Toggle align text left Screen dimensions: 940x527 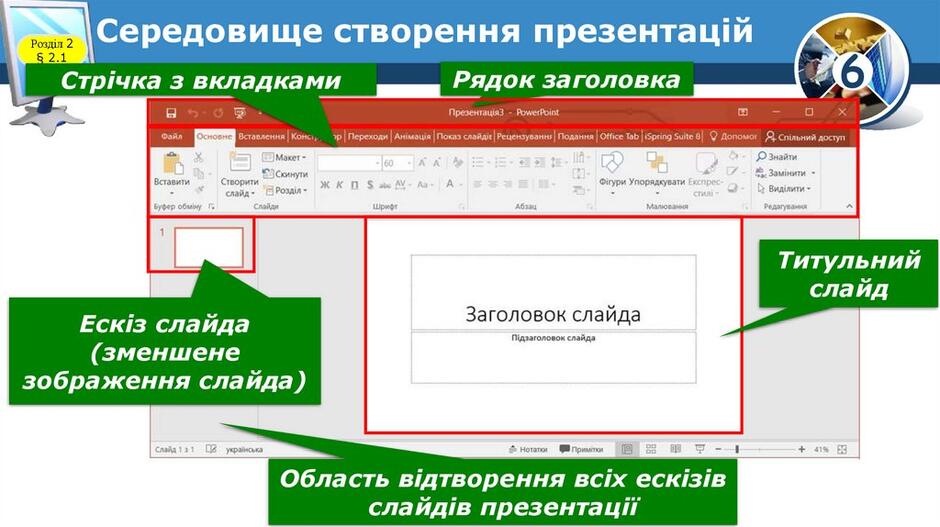click(477, 184)
